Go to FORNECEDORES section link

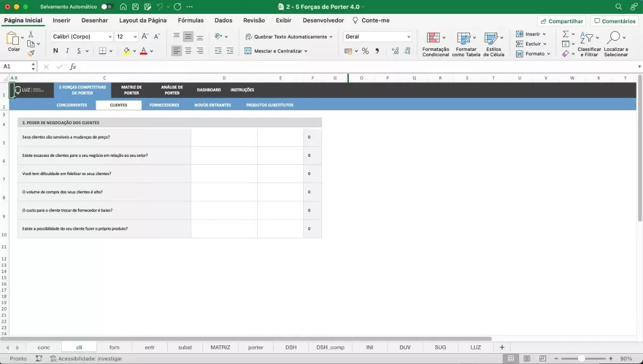(165, 105)
